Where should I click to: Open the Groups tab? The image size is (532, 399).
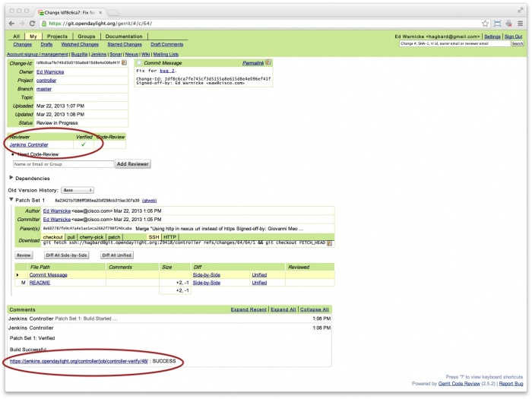click(x=87, y=36)
